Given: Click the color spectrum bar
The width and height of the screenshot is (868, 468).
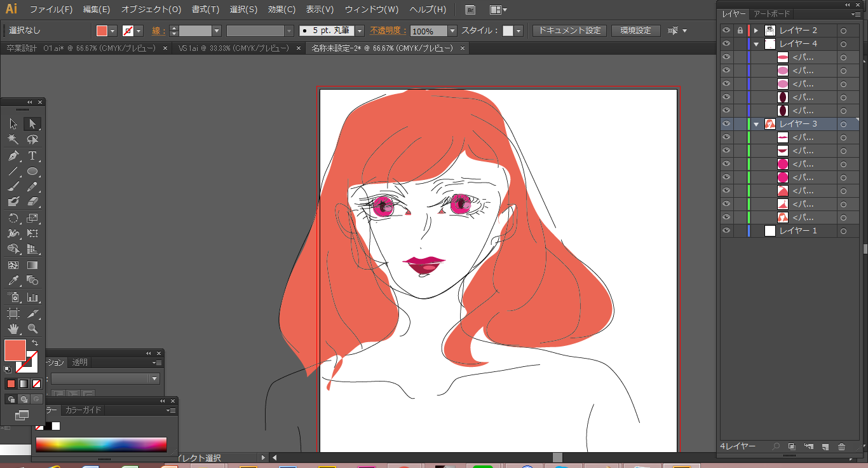Looking at the screenshot, I should click(x=101, y=444).
